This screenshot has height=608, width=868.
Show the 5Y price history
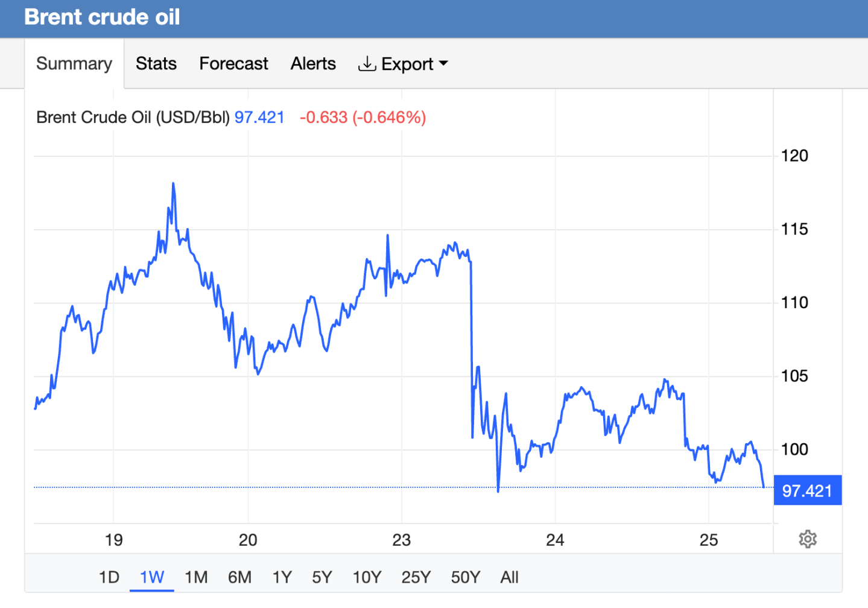point(322,577)
